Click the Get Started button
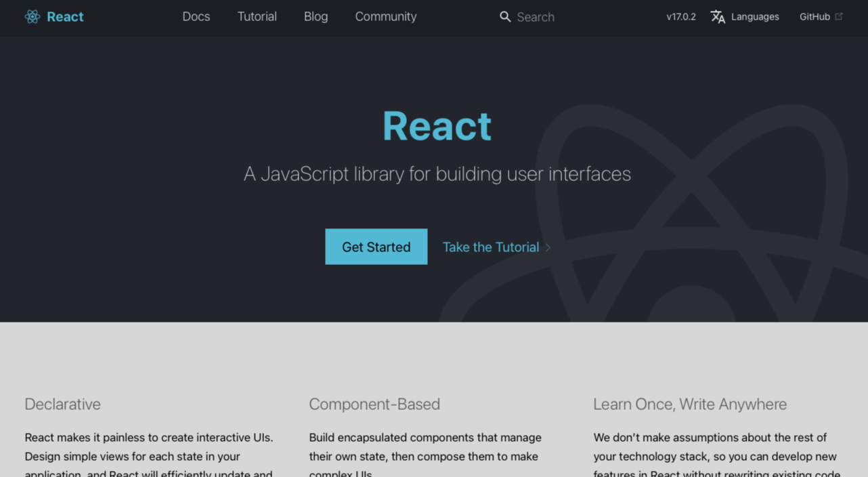The height and width of the screenshot is (477, 868). pyautogui.click(x=376, y=247)
